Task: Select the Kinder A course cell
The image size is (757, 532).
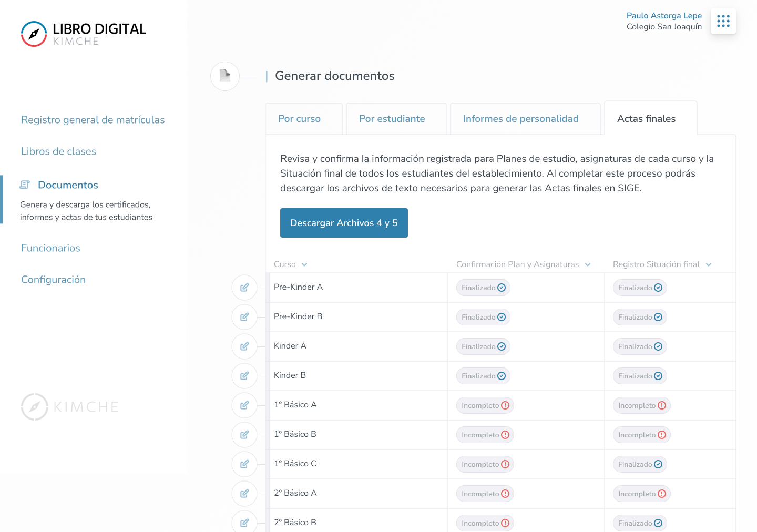Action: tap(359, 346)
